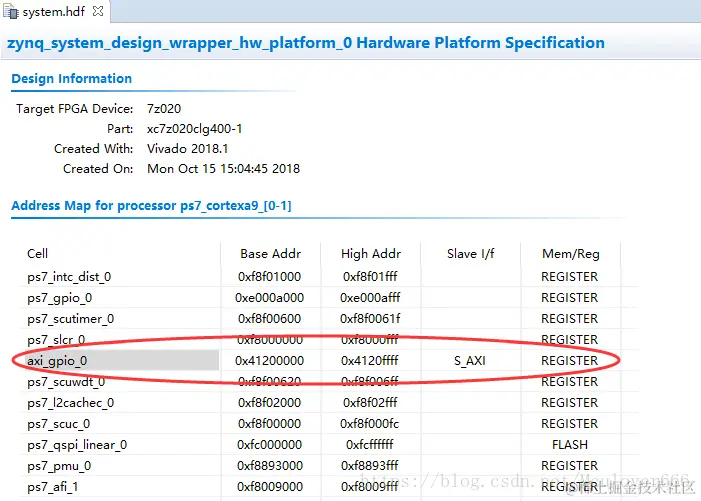Click base address 0xe000a000
Image resolution: width=701 pixels, height=501 pixels.
(270, 298)
